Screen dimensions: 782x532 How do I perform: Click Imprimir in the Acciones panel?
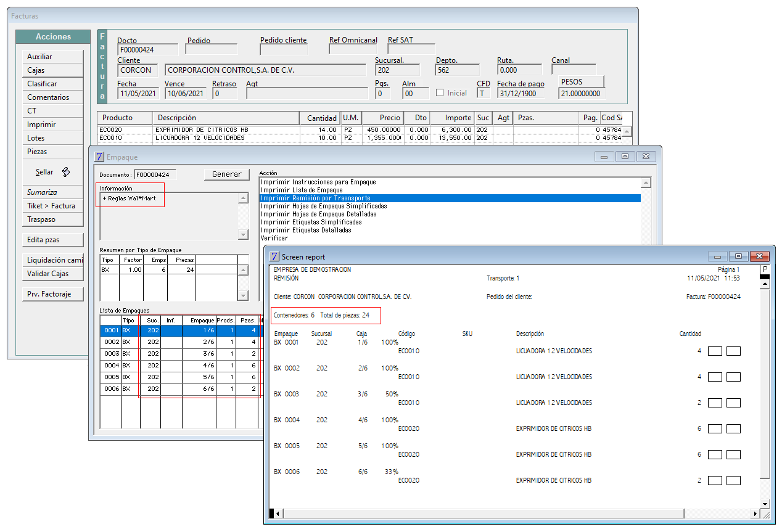pyautogui.click(x=52, y=125)
